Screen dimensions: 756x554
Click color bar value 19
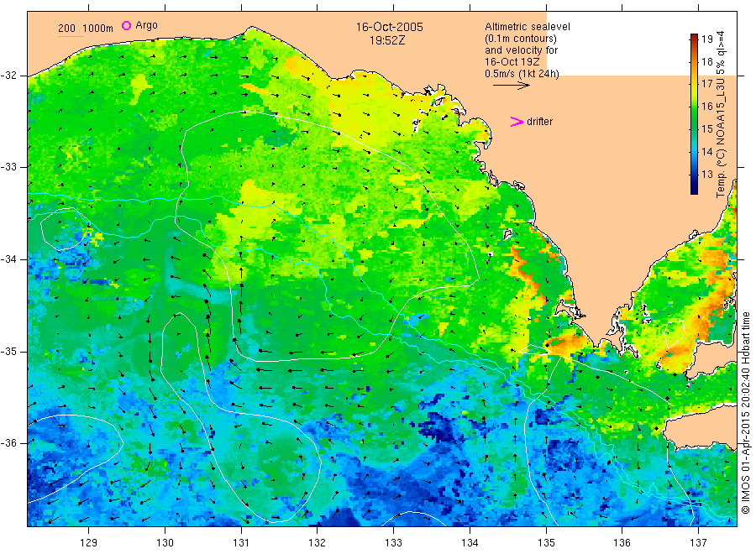click(707, 39)
